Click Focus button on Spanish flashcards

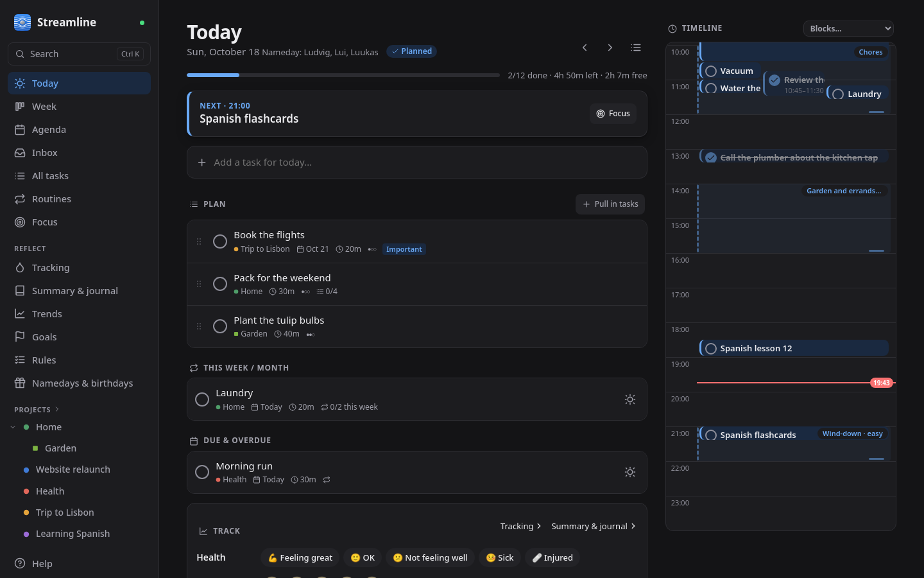tap(613, 114)
